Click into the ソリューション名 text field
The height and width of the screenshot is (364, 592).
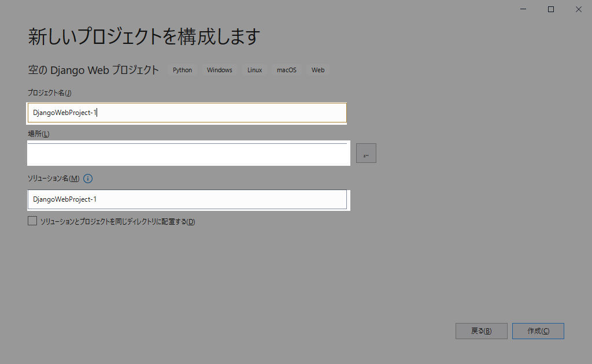[x=187, y=199]
